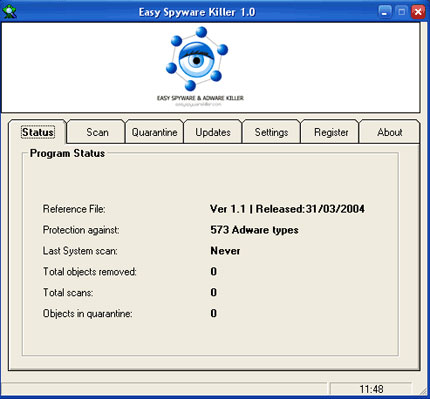Open the About tab

[x=390, y=132]
